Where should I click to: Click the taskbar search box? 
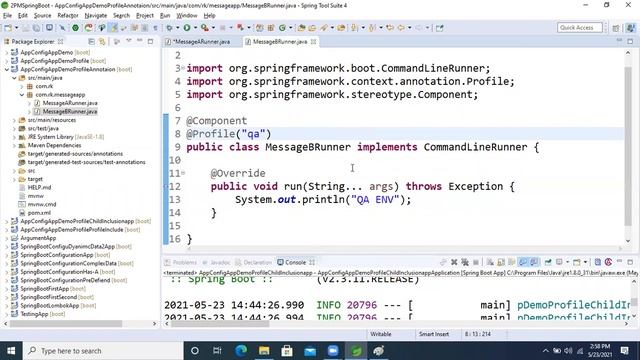103,351
